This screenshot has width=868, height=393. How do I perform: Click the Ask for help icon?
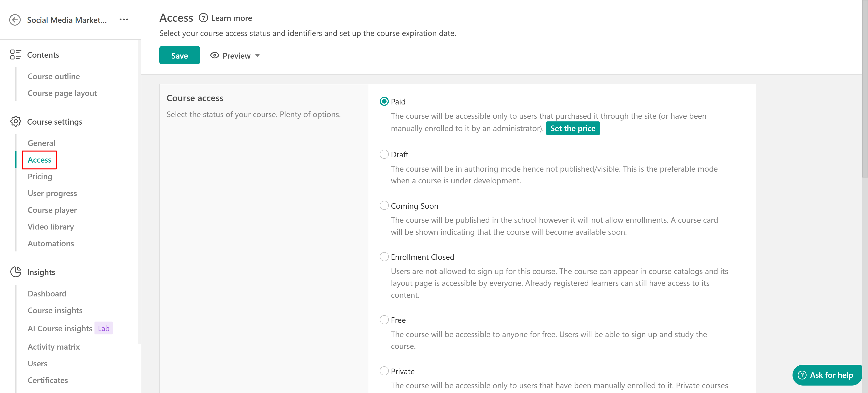pyautogui.click(x=802, y=375)
